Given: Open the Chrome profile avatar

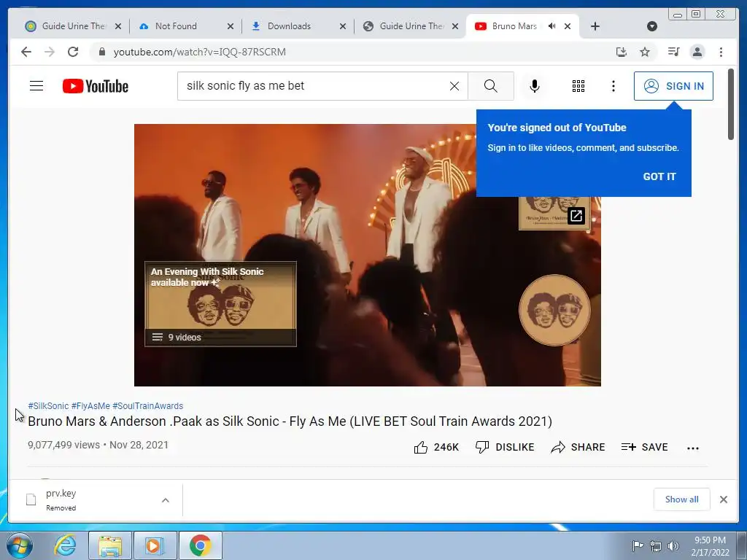Looking at the screenshot, I should point(697,52).
